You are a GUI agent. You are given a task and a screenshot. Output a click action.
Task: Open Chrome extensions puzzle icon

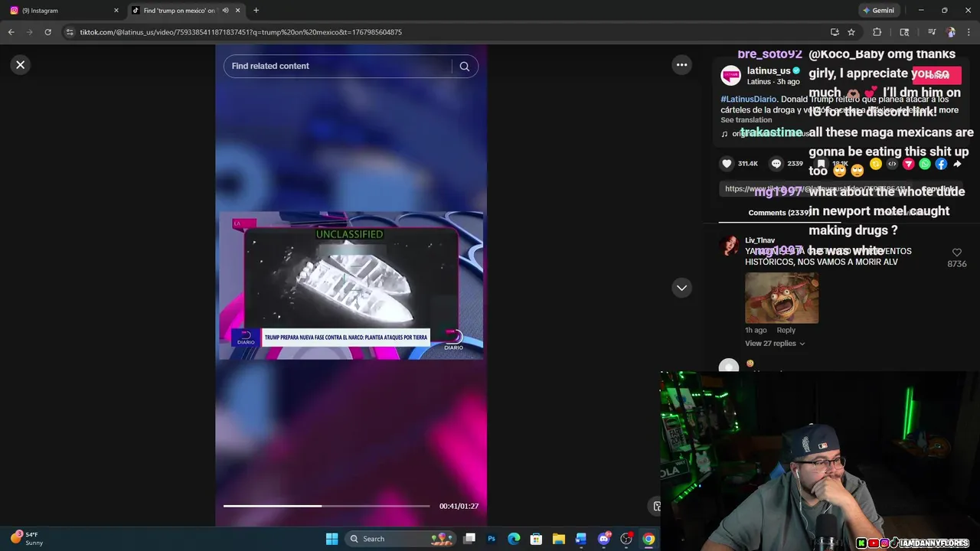(x=877, y=32)
